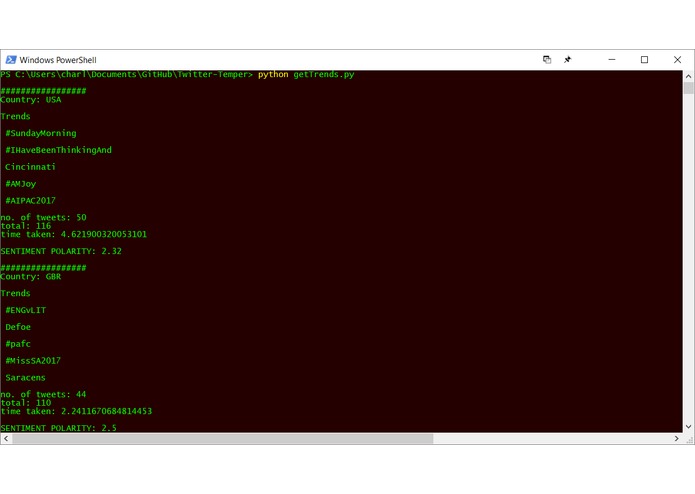Click the 'python getTrends.py' command text
695x494 pixels.
coord(306,74)
